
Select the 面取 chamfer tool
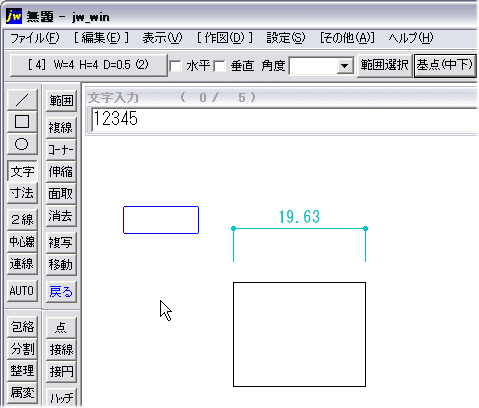61,193
